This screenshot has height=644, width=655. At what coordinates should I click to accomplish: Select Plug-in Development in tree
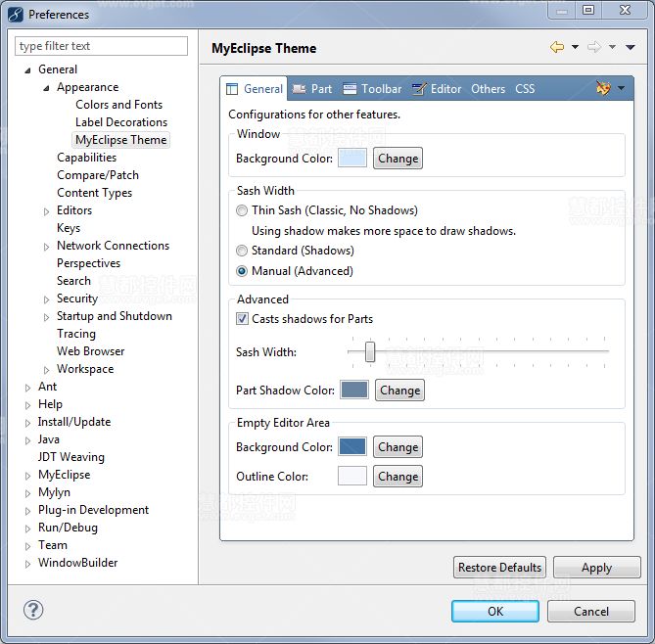point(93,510)
